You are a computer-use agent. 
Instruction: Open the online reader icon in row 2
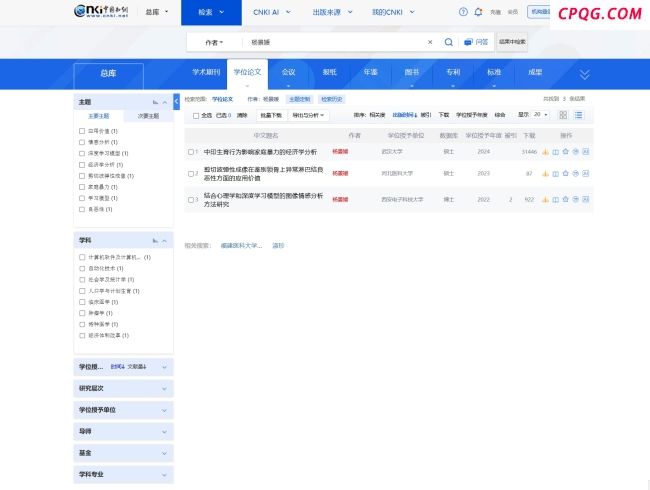coord(555,174)
